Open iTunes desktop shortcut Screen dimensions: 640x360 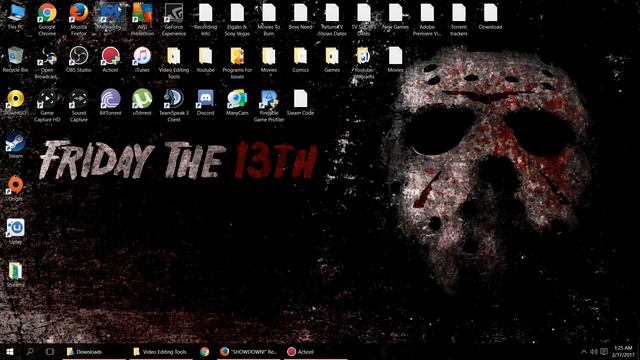click(x=142, y=60)
